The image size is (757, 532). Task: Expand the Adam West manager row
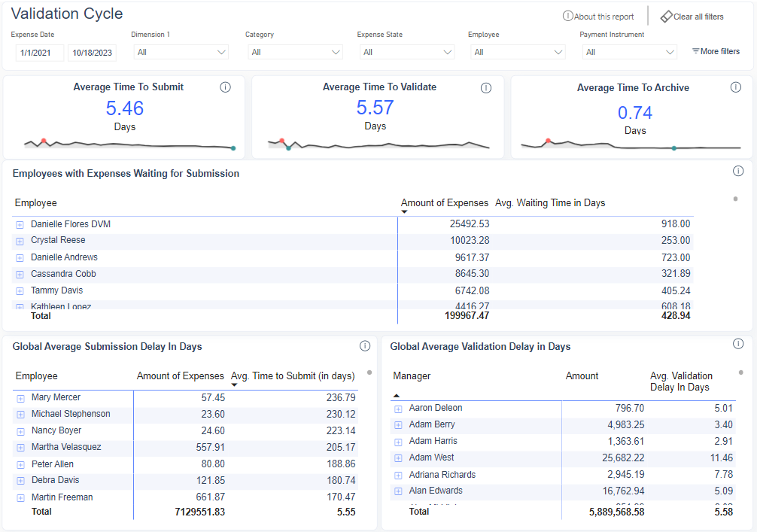[x=398, y=458]
